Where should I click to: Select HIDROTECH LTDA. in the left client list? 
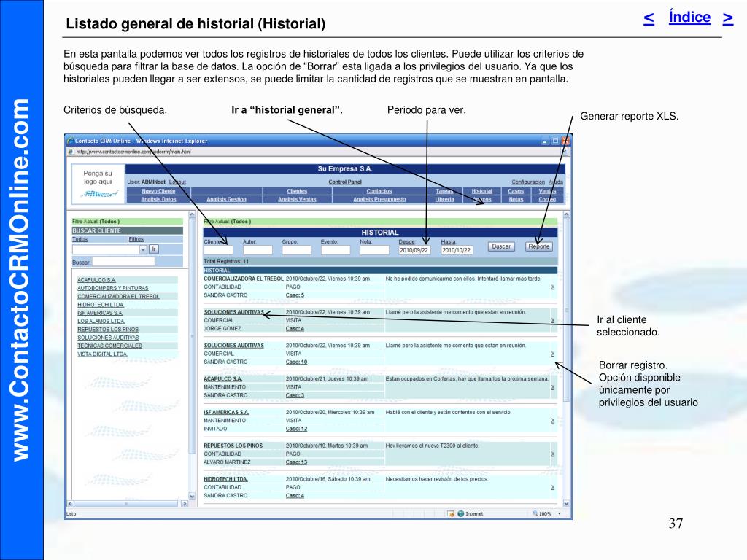tap(101, 305)
